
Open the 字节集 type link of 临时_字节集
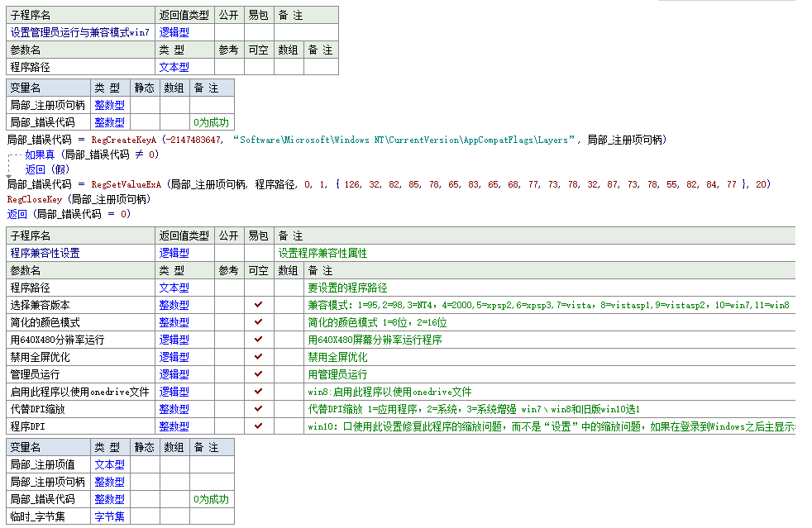click(x=108, y=516)
